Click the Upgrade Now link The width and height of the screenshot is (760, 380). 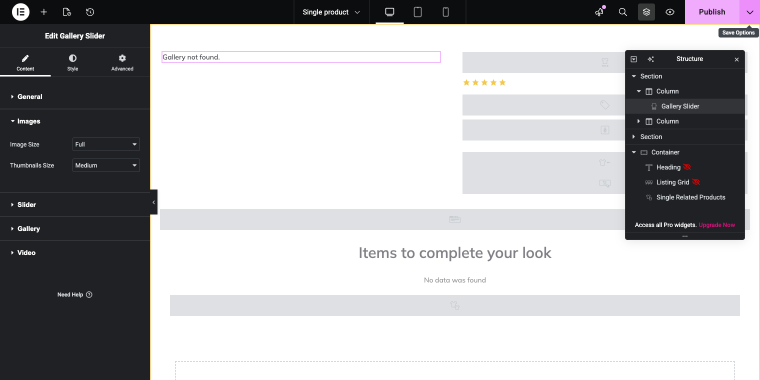pyautogui.click(x=717, y=225)
